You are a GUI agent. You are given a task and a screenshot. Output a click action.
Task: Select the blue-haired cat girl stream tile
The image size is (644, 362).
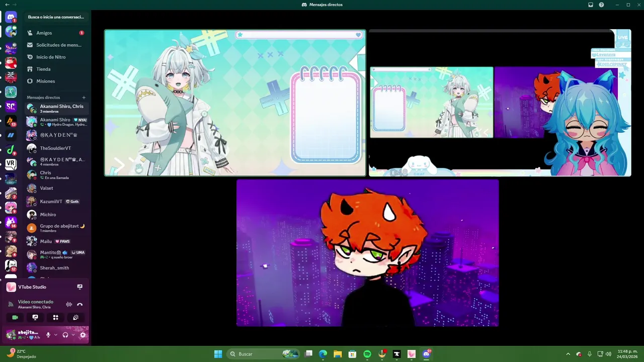[x=500, y=103]
